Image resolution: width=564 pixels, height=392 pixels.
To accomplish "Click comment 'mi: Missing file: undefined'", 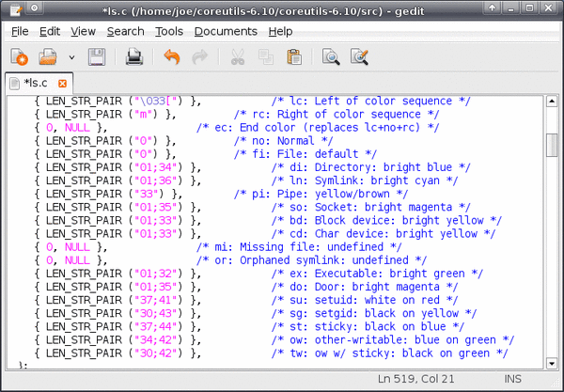I will click(299, 247).
